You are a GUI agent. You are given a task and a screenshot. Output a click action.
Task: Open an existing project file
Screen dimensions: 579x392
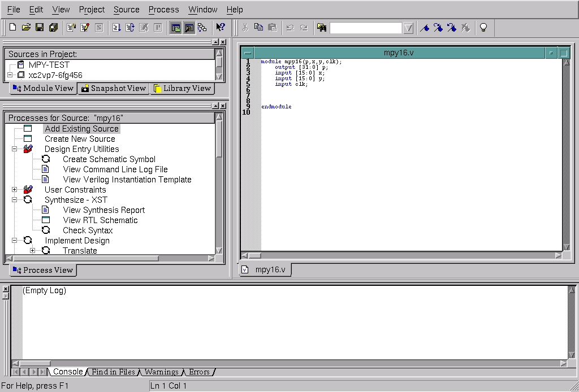pyautogui.click(x=26, y=27)
